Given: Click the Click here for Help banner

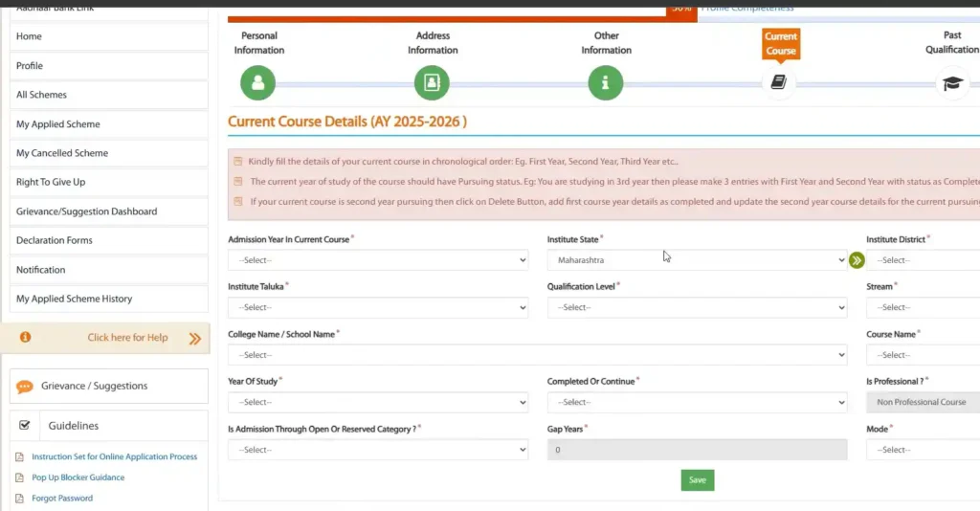Looking at the screenshot, I should tap(127, 338).
